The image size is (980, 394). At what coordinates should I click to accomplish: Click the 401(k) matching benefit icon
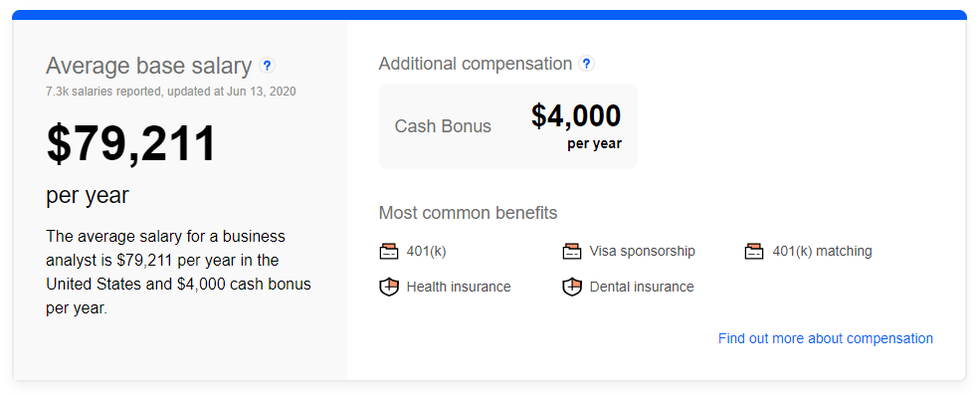[x=754, y=252]
